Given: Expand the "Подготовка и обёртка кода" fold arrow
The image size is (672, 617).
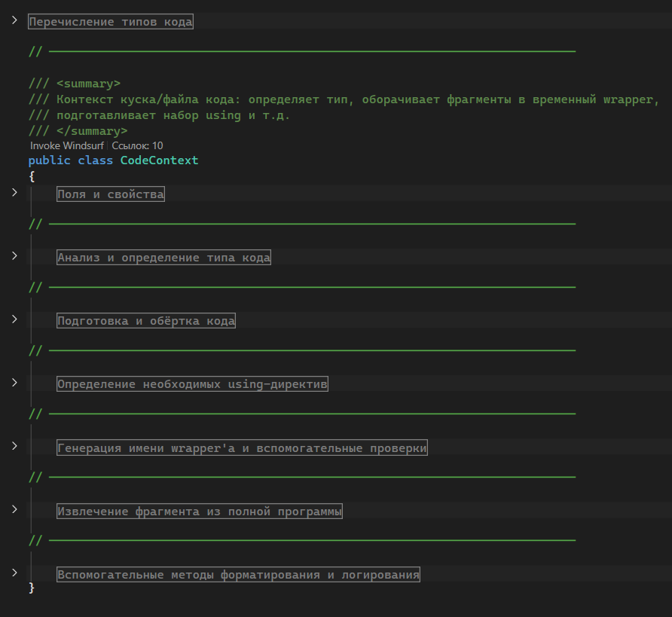Looking at the screenshot, I should [14, 319].
